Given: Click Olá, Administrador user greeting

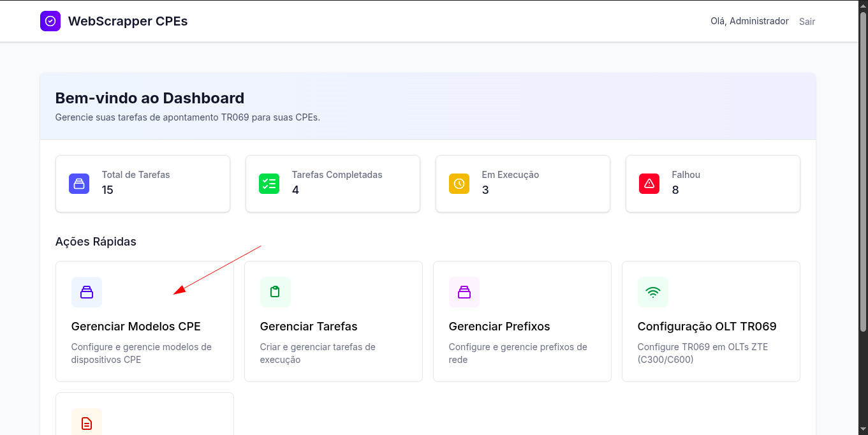Looking at the screenshot, I should (x=749, y=21).
